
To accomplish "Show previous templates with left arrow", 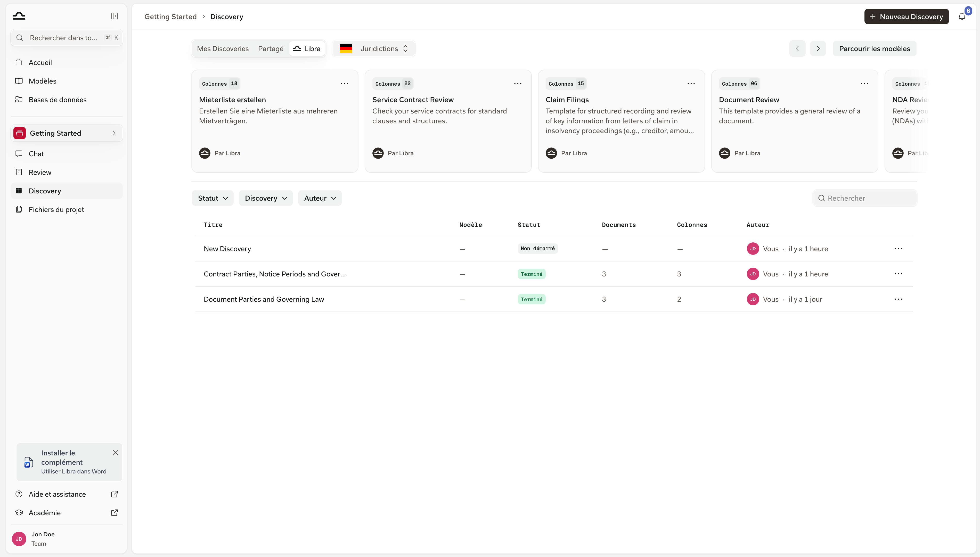I will click(x=797, y=48).
